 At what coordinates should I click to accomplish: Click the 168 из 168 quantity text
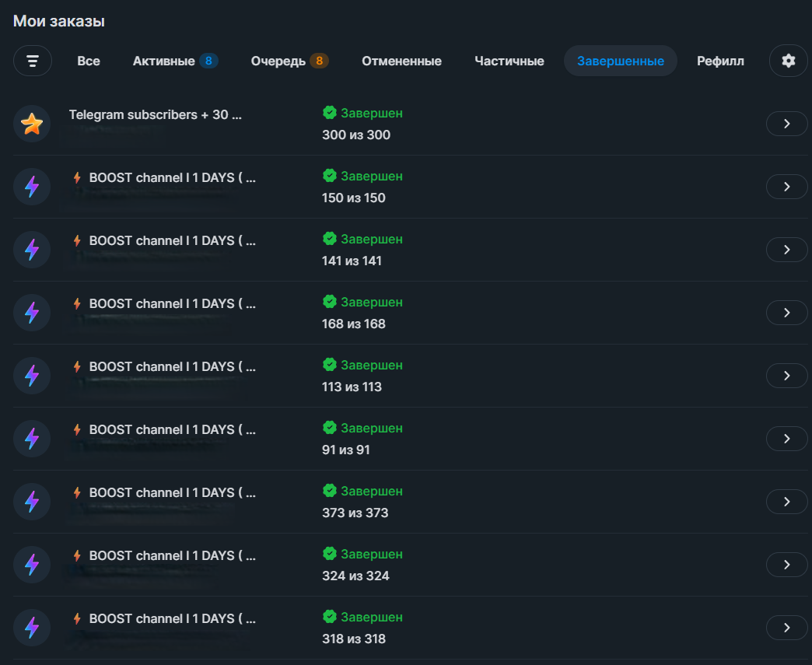(x=354, y=324)
